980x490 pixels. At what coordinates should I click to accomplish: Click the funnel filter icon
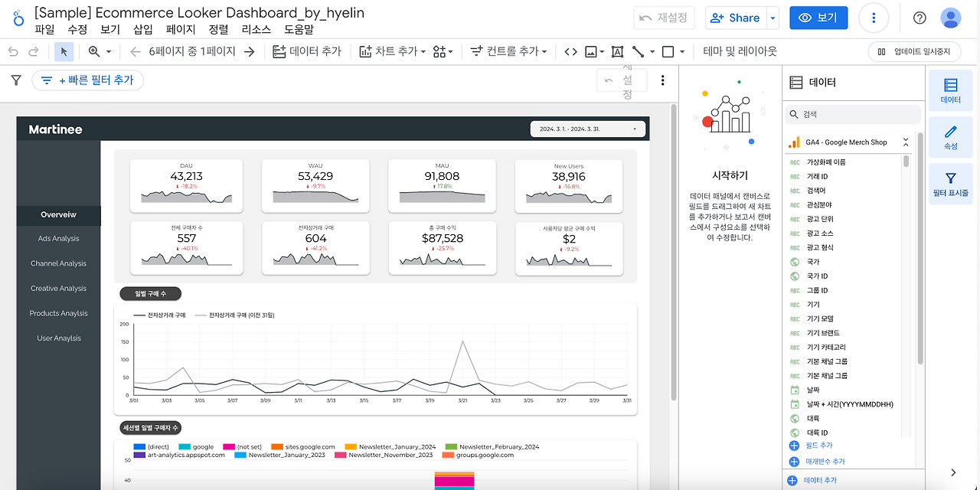(x=15, y=80)
